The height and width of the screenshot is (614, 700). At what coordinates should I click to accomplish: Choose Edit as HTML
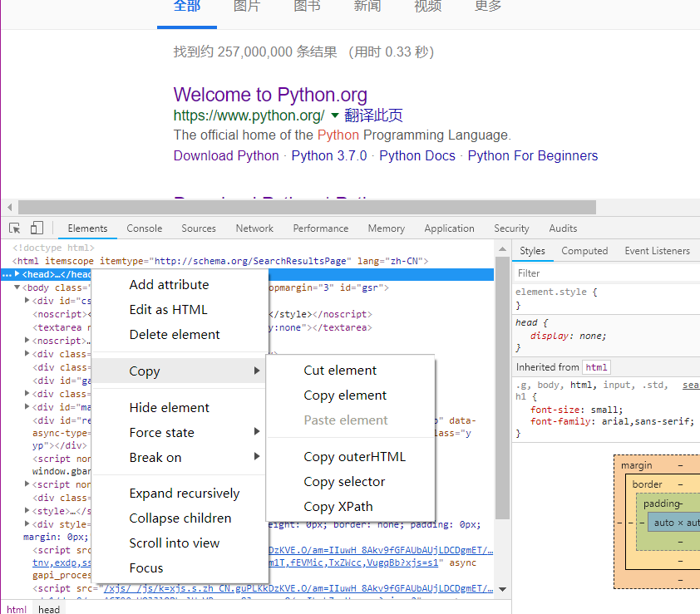click(168, 309)
